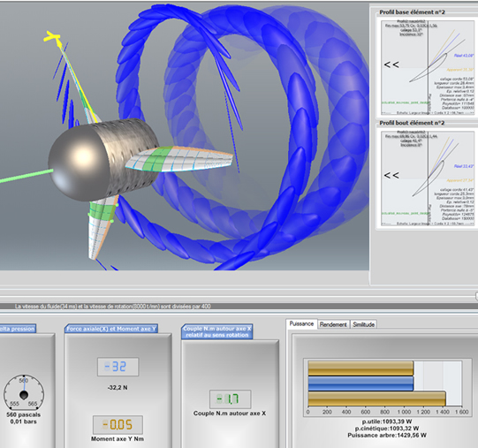
Task: Click the orange -0.05 moment display
Action: point(118,424)
